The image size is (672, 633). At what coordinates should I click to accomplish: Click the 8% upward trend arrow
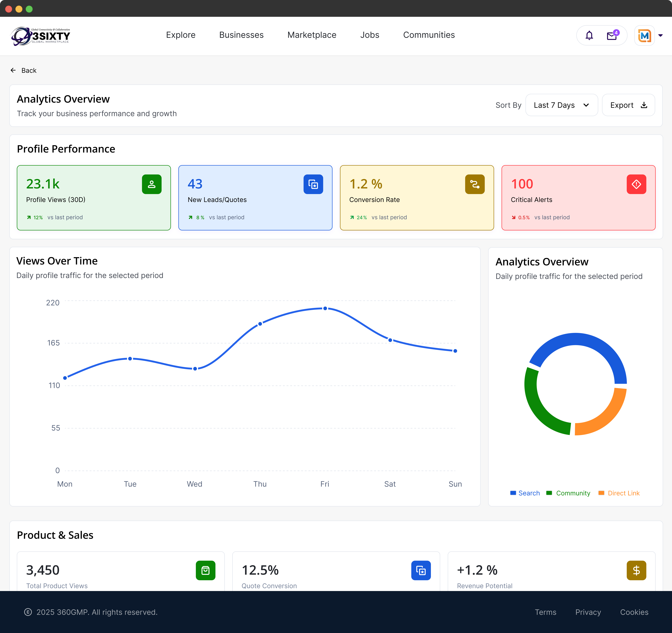[x=191, y=217]
